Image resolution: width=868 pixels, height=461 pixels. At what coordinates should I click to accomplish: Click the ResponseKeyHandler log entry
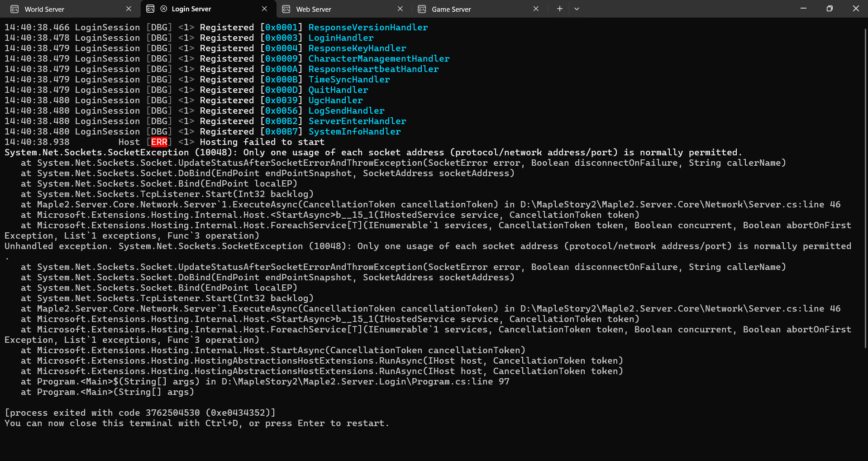[357, 48]
